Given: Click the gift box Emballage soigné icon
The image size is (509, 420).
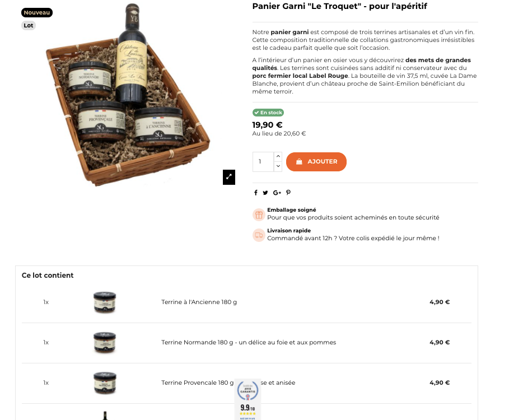Looking at the screenshot, I should [x=259, y=215].
